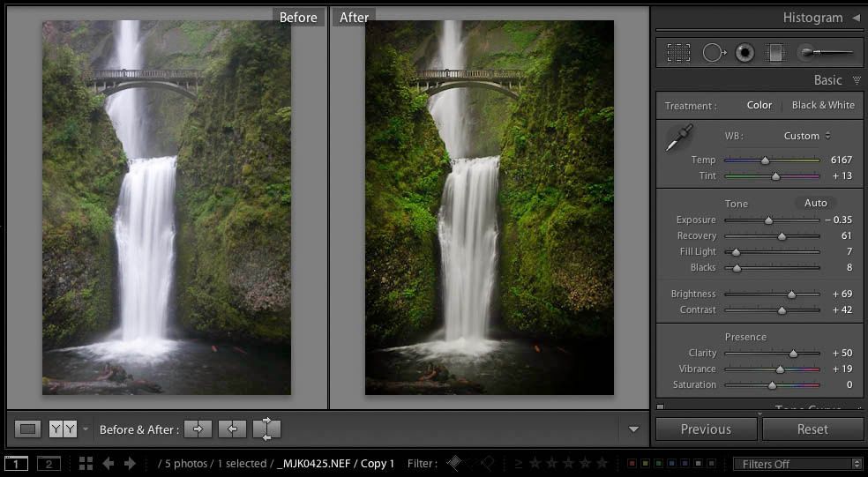This screenshot has width=868, height=477.
Task: Click second window button 2
Action: click(x=49, y=464)
